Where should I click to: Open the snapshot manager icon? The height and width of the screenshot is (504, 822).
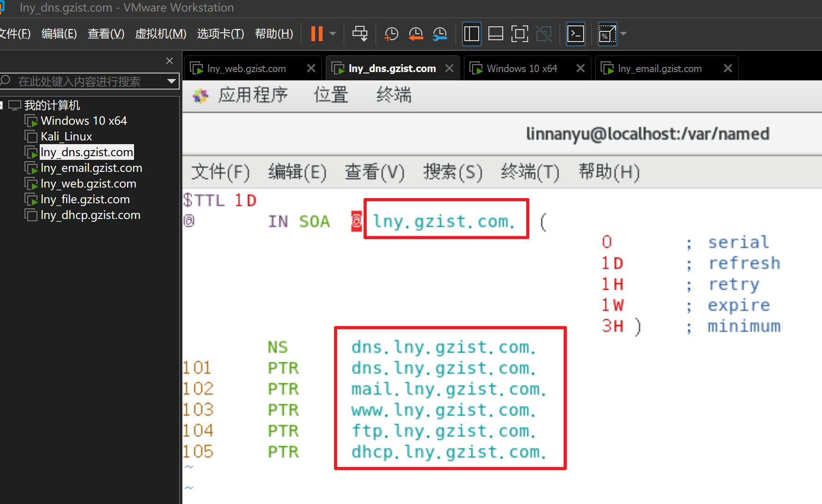point(440,34)
